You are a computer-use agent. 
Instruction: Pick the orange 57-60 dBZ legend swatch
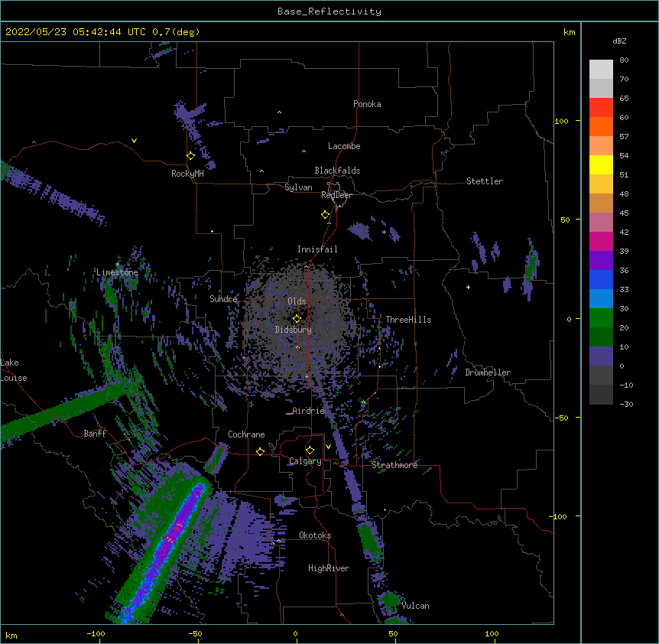click(x=601, y=126)
